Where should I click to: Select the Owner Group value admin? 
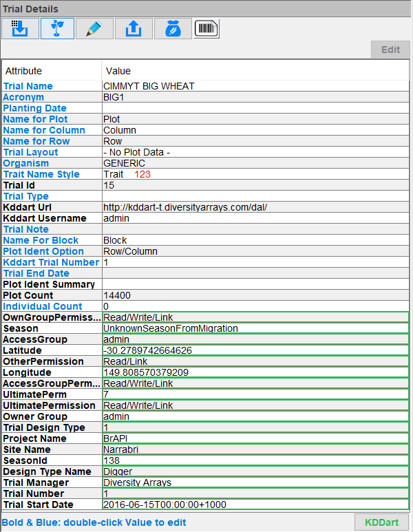click(255, 416)
